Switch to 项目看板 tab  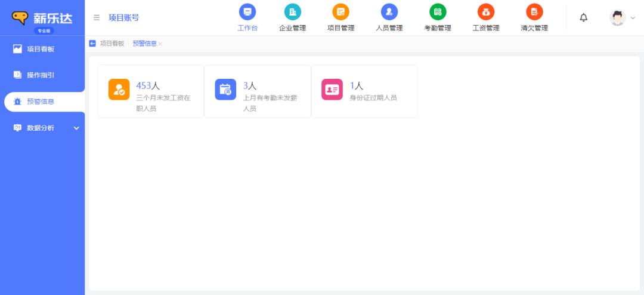pyautogui.click(x=112, y=44)
